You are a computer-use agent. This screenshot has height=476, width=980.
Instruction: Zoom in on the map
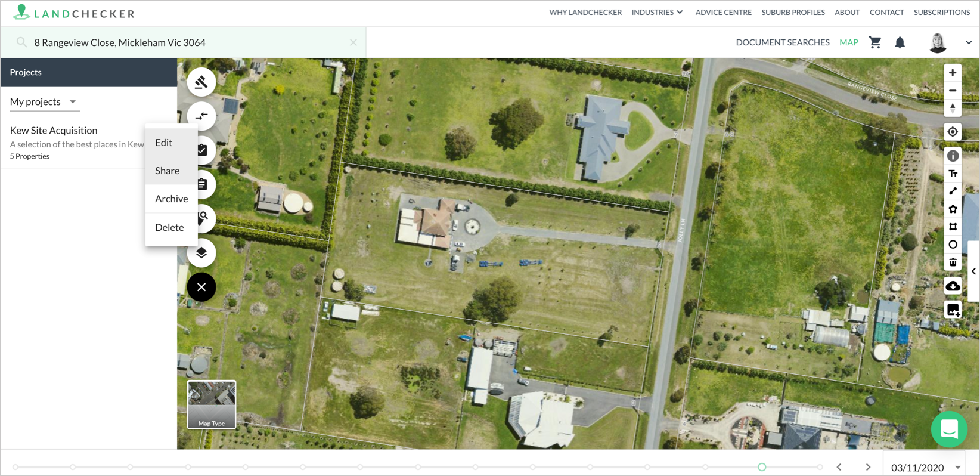(953, 73)
